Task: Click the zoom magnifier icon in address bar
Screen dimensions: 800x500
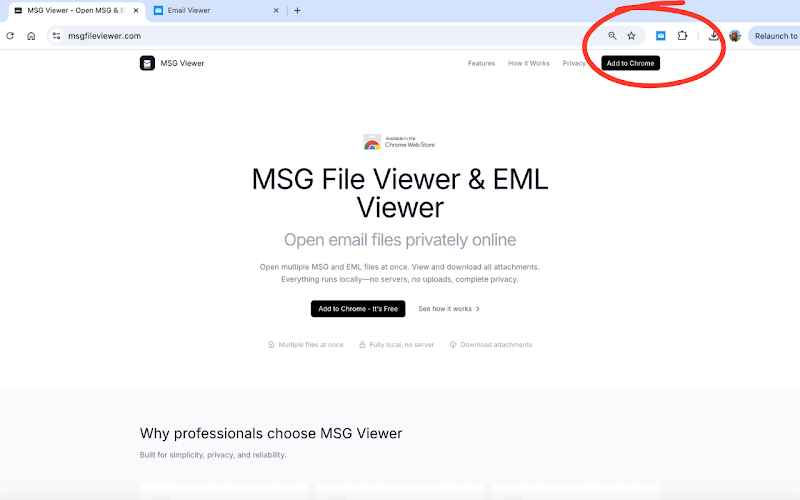Action: tap(612, 36)
